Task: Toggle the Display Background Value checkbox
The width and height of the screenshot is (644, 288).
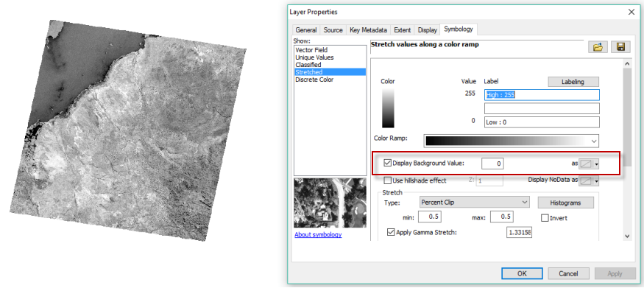Action: click(387, 163)
